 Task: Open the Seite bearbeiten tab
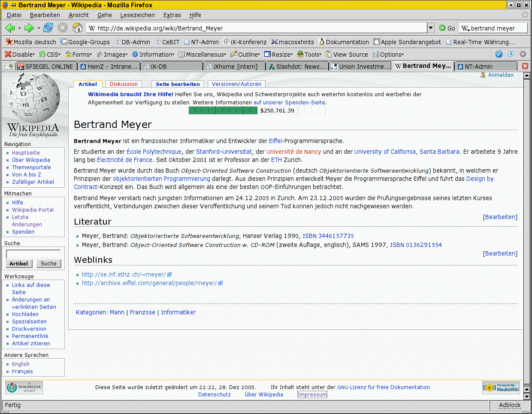click(178, 84)
